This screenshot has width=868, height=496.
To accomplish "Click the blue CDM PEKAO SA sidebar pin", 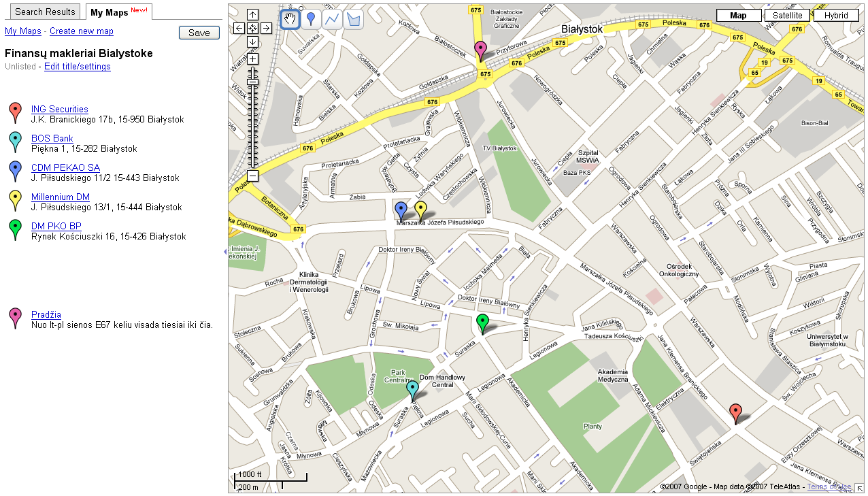I will [x=15, y=171].
